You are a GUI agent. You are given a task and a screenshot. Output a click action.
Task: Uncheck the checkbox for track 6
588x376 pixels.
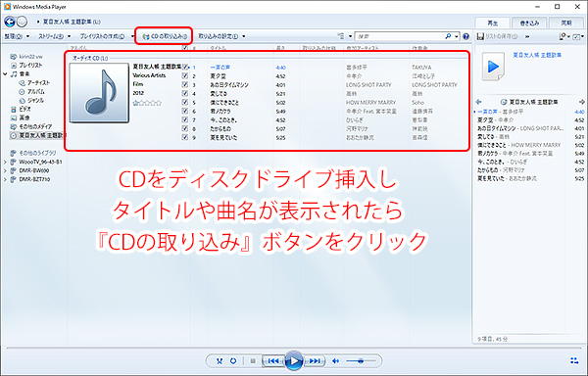[185, 111]
